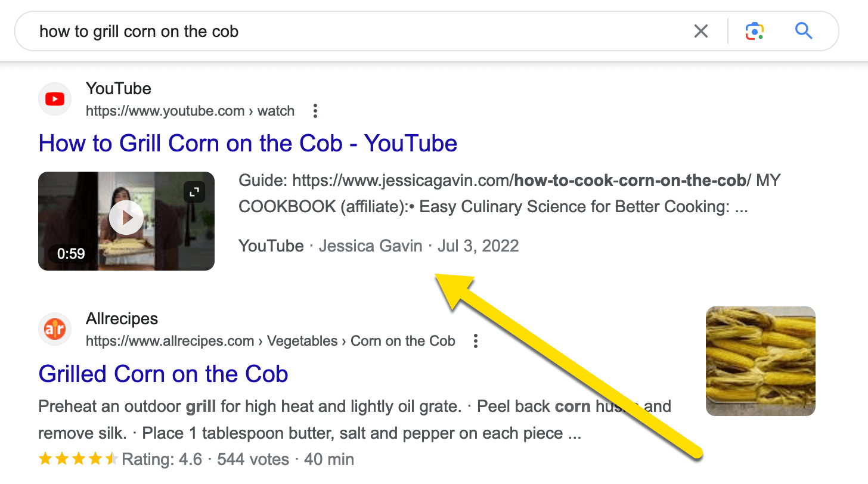Open the three-dot menu beside the YouTube URL
The width and height of the screenshot is (868, 484).
click(315, 111)
